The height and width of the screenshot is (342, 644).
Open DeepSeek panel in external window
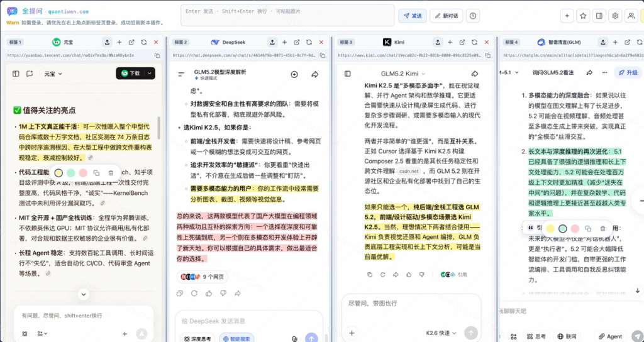pyautogui.click(x=297, y=42)
